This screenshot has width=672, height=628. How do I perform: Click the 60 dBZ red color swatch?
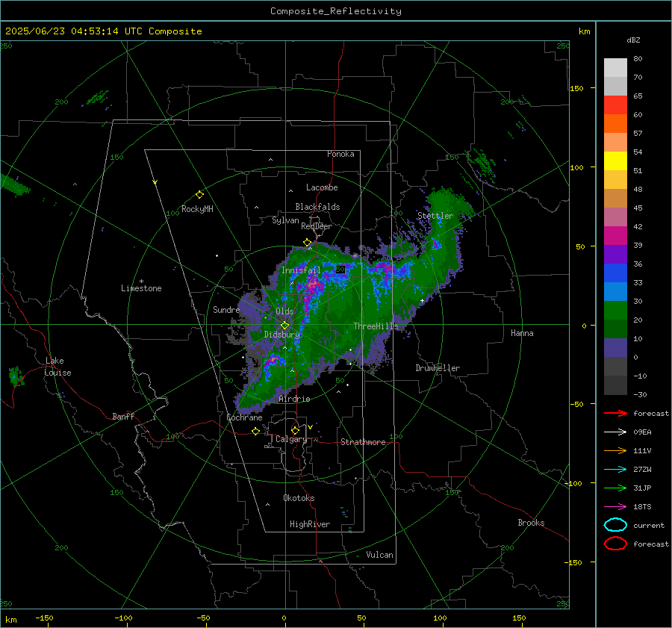coord(615,105)
